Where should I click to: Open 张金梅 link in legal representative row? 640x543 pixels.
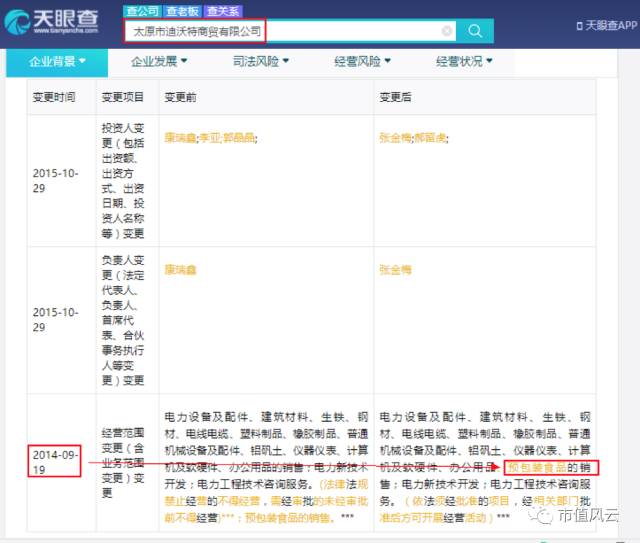point(395,269)
